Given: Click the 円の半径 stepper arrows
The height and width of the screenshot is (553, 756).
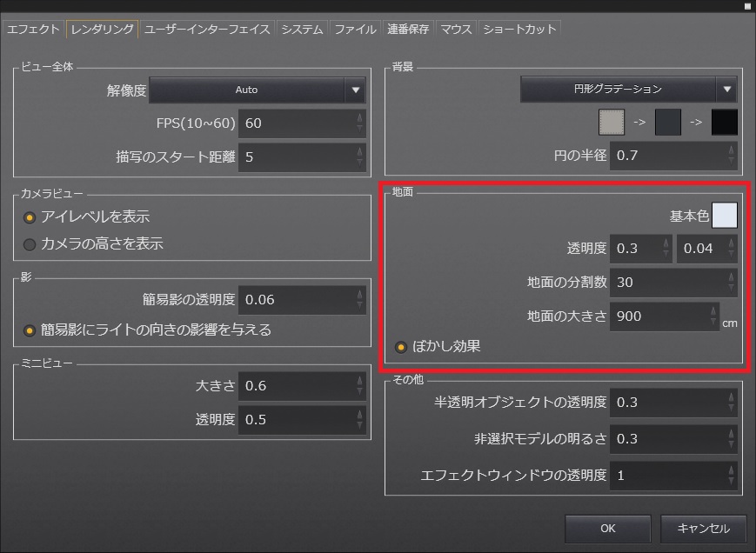Looking at the screenshot, I should click(731, 157).
